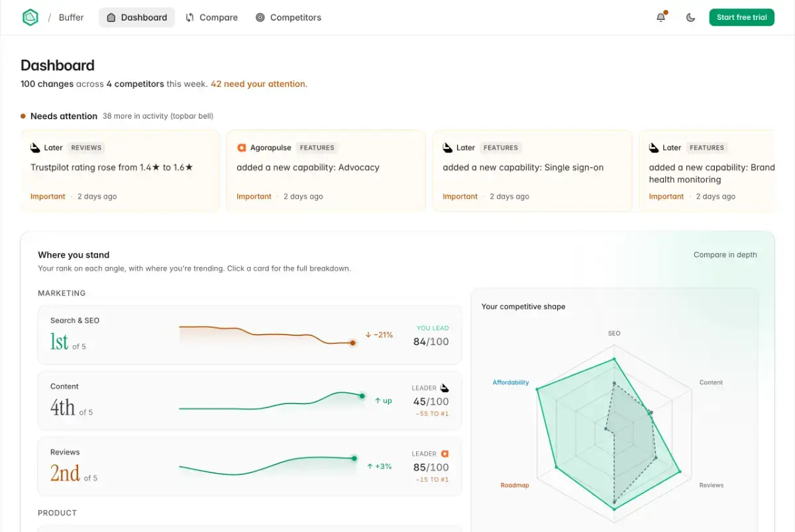Click the 85/100 Reviews score
Viewport: 795px width, 532px height.
coord(431,468)
